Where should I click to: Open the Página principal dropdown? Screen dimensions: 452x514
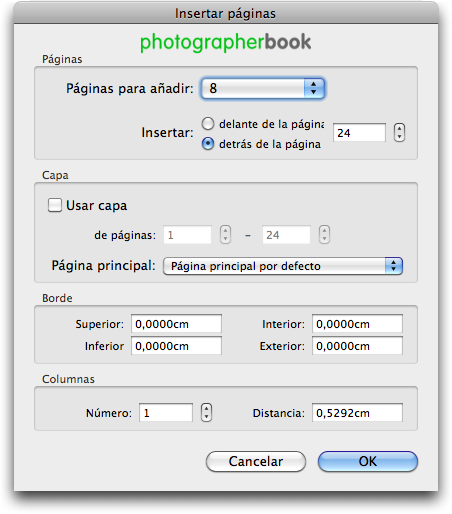283,266
